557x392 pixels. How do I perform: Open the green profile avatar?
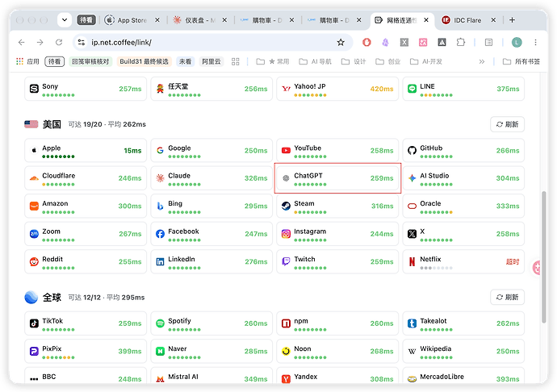pyautogui.click(x=517, y=43)
